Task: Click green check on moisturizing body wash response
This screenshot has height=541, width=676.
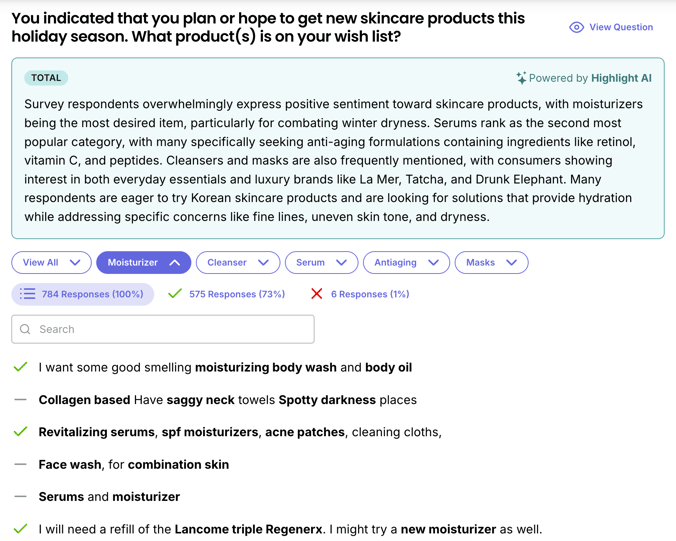Action: [x=20, y=367]
